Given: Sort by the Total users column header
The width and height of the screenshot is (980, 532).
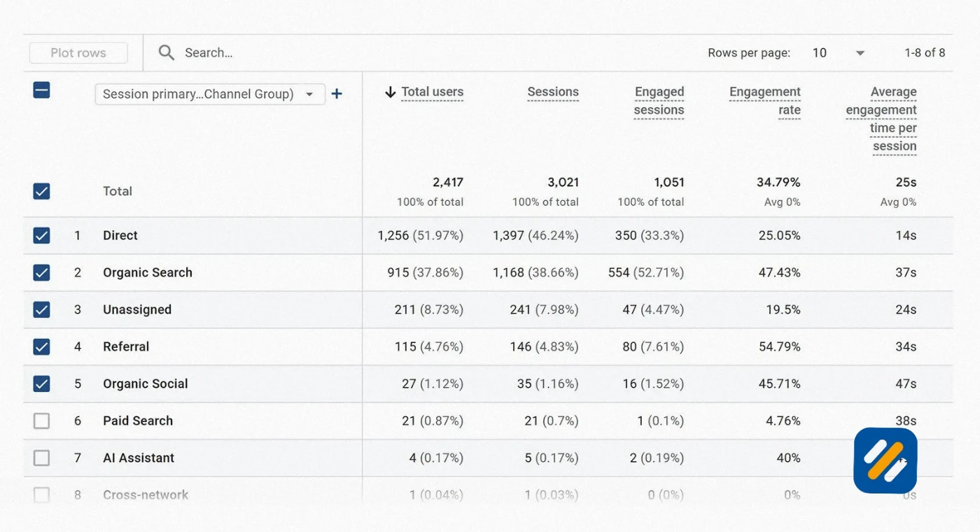Looking at the screenshot, I should click(x=432, y=92).
